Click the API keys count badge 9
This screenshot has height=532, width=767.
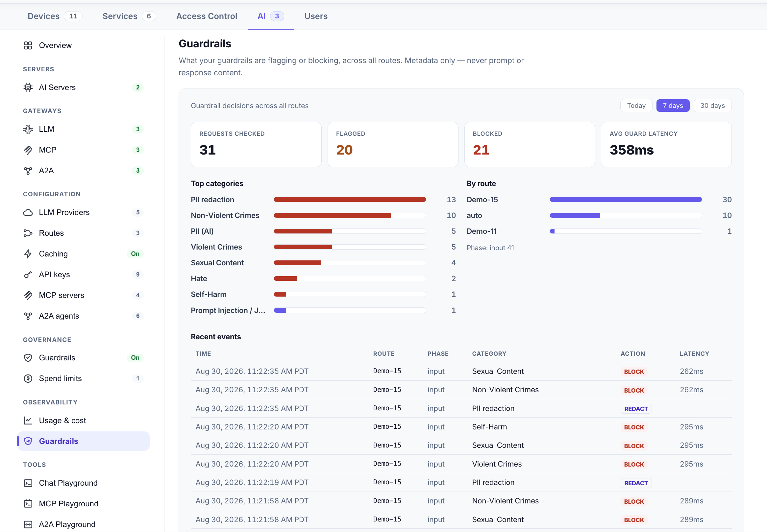[138, 274]
